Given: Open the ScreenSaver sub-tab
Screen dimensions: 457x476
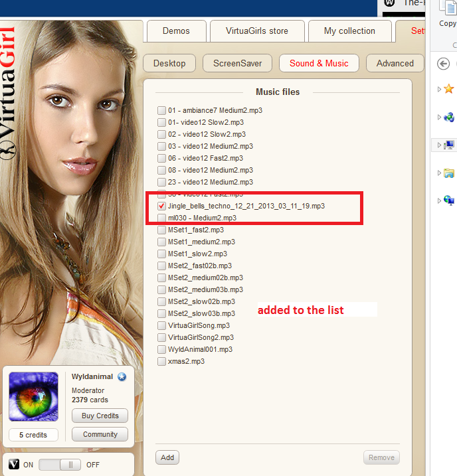Looking at the screenshot, I should click(x=237, y=63).
